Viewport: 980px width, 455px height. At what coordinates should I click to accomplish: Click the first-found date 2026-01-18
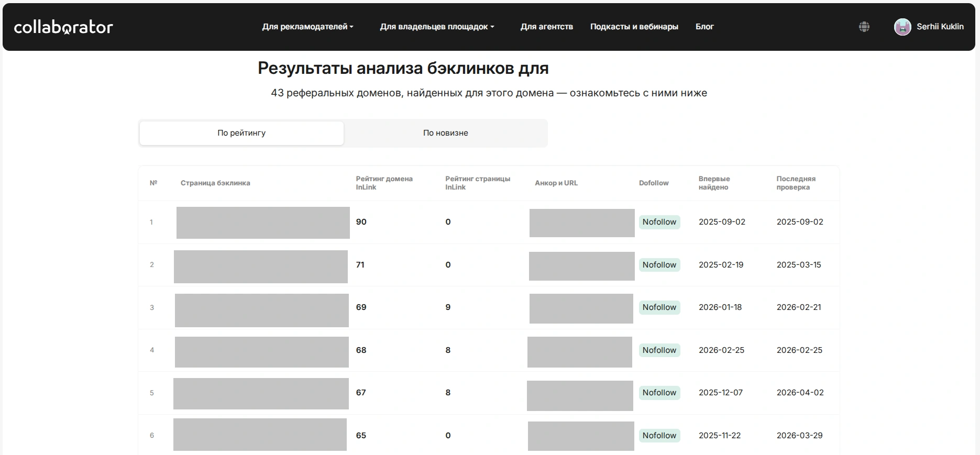click(720, 307)
